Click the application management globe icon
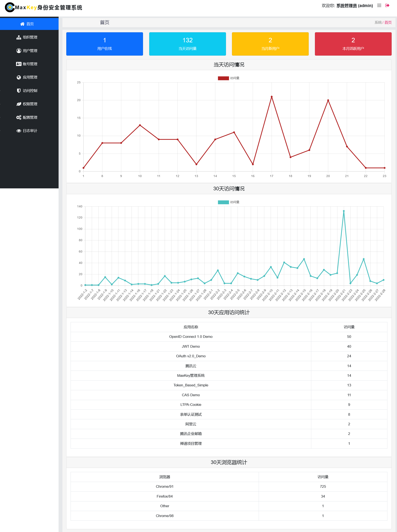 [x=19, y=77]
